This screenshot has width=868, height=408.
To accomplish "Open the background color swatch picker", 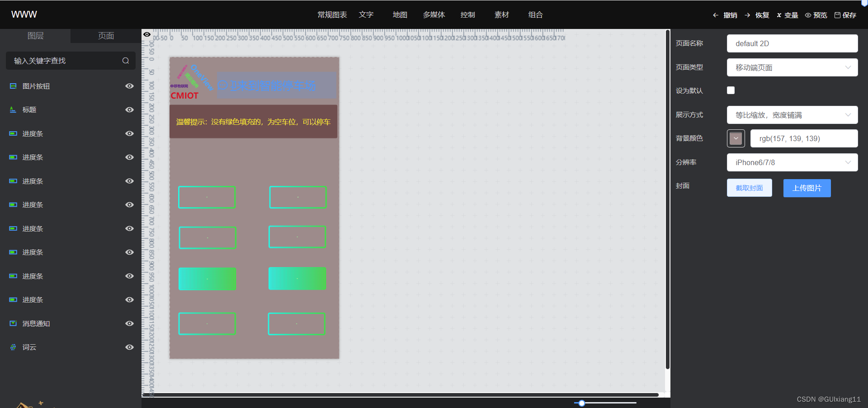I will [736, 138].
